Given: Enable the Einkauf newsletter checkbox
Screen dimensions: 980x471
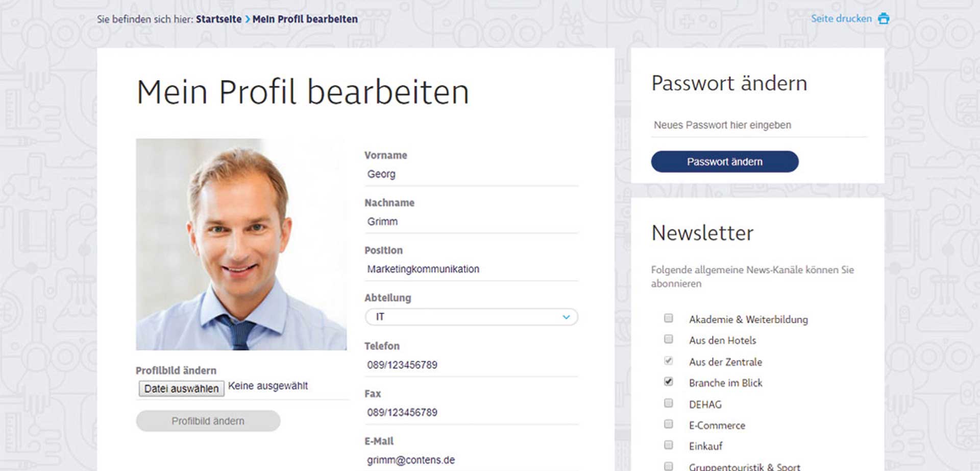Looking at the screenshot, I should coord(668,445).
